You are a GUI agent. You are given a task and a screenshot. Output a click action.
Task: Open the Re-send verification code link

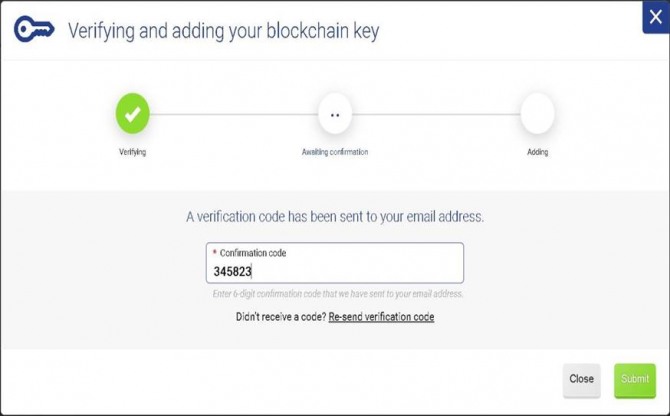[381, 317]
